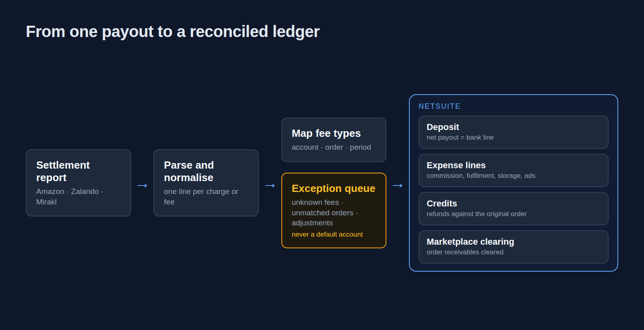
Task: Select the Parse and normalise box
Action: pos(206,183)
